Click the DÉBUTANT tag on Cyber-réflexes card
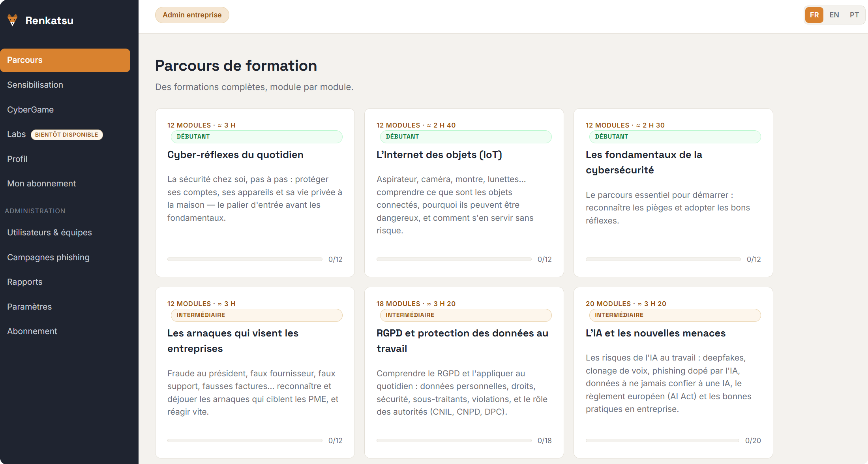 [x=257, y=137]
